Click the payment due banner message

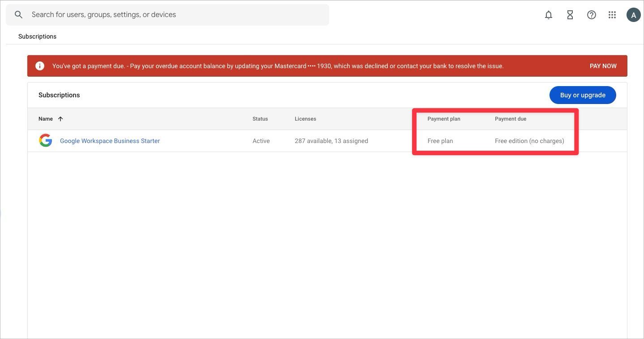pos(278,66)
